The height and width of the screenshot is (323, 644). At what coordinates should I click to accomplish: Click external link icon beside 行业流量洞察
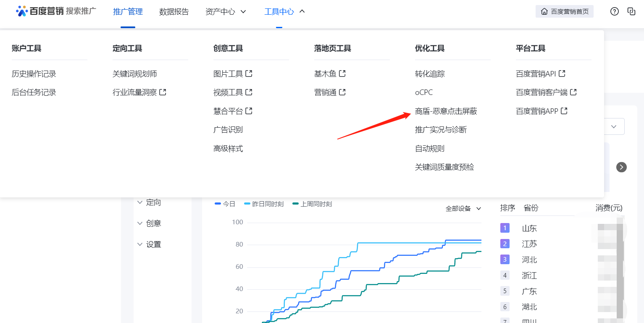(163, 92)
